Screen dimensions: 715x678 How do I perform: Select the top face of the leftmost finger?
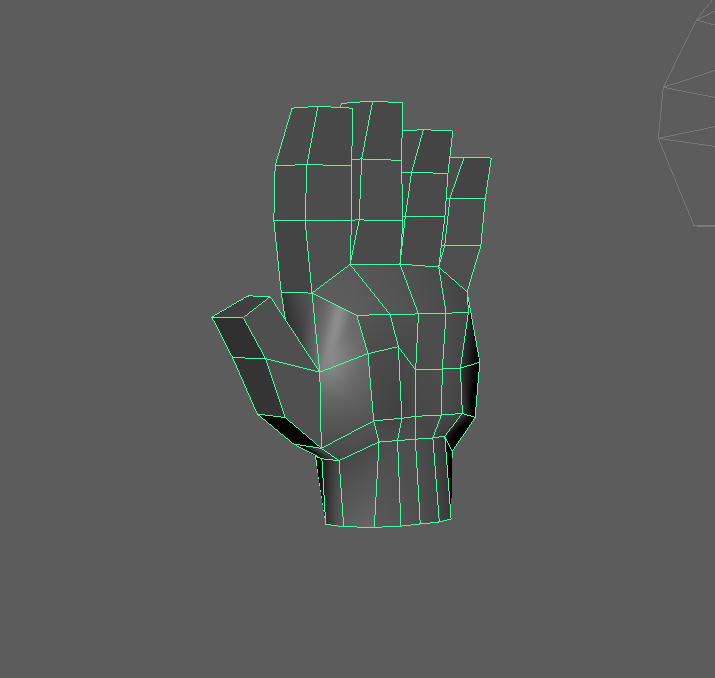pyautogui.click(x=315, y=136)
